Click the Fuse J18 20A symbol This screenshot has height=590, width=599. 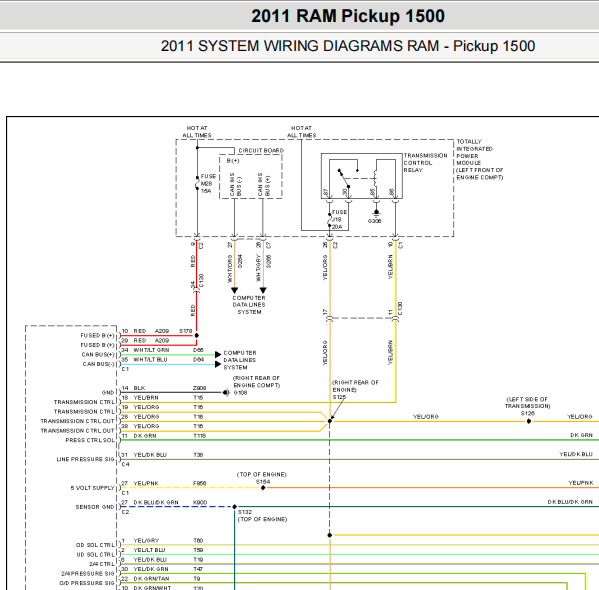point(329,220)
